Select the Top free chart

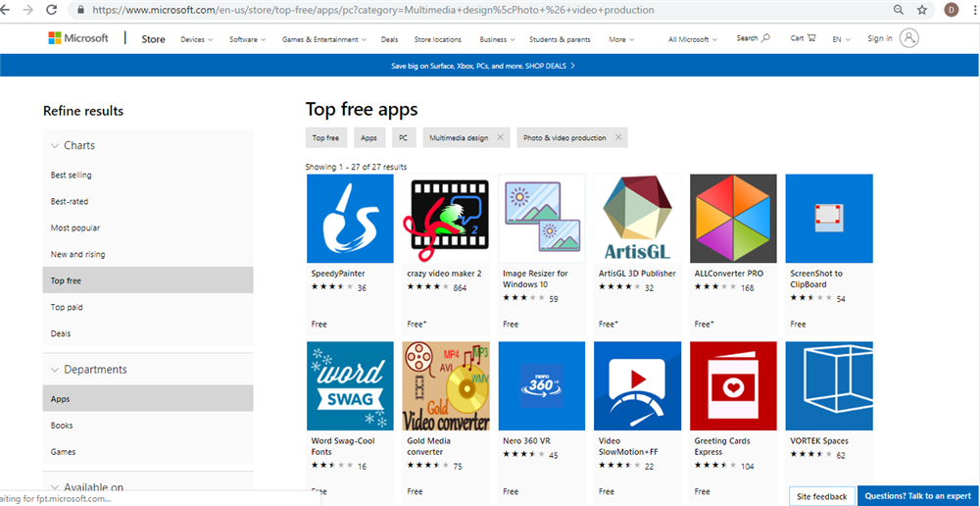point(148,280)
